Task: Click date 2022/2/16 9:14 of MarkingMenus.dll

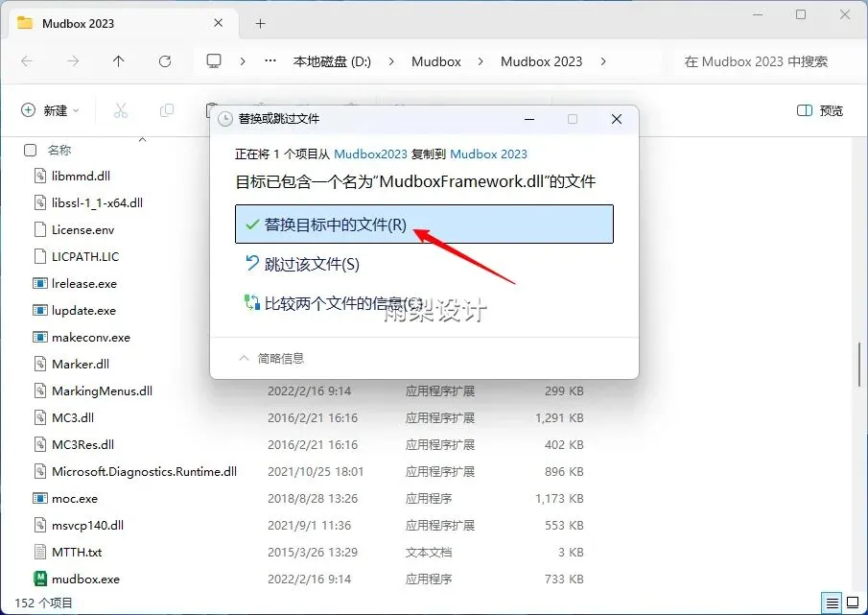Action: pos(309,390)
